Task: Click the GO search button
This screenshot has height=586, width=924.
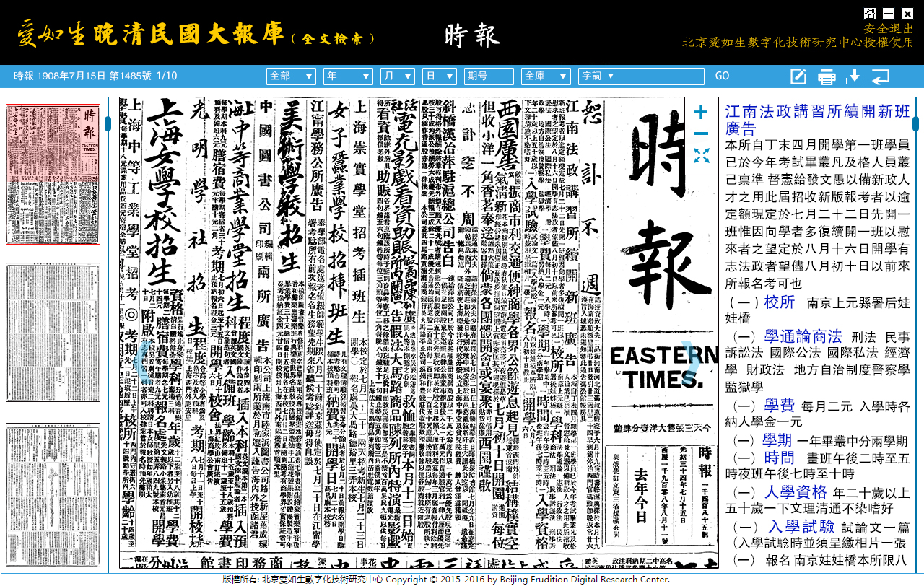Action: point(721,75)
